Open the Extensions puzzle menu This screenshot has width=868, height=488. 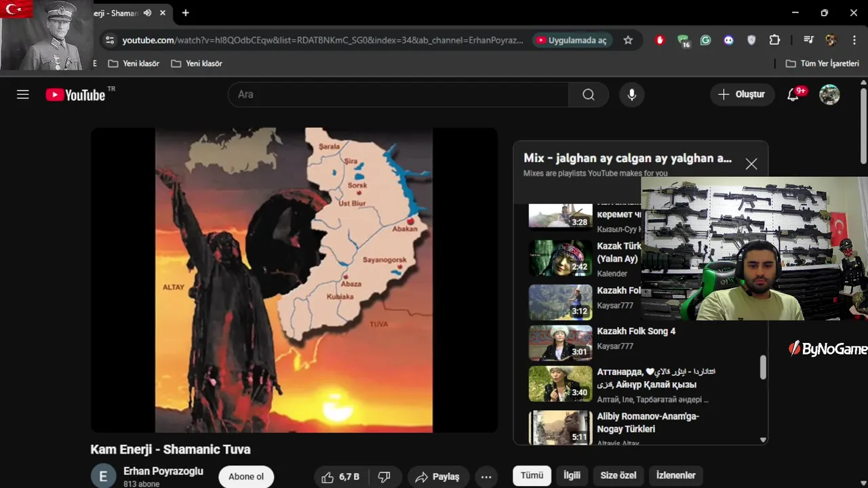(774, 40)
